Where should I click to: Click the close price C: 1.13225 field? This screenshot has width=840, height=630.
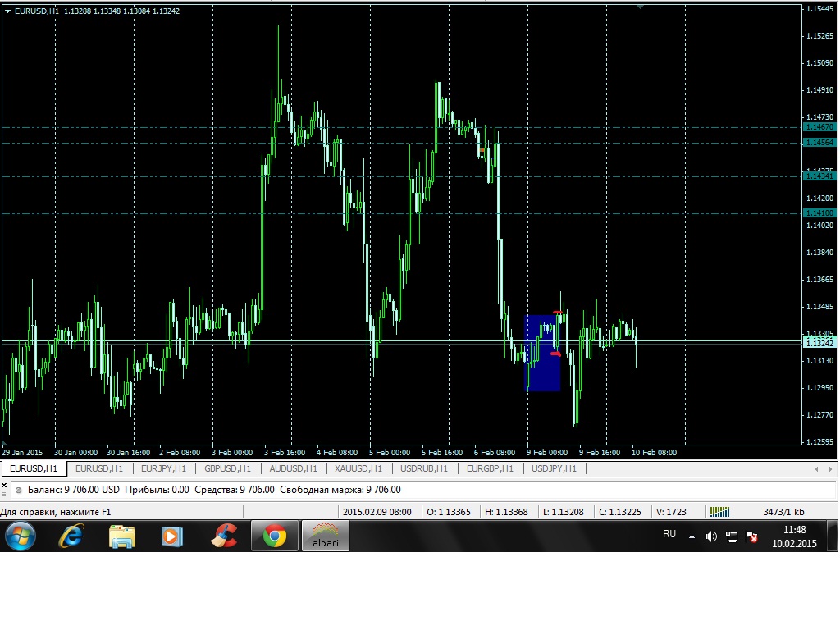pyautogui.click(x=620, y=512)
